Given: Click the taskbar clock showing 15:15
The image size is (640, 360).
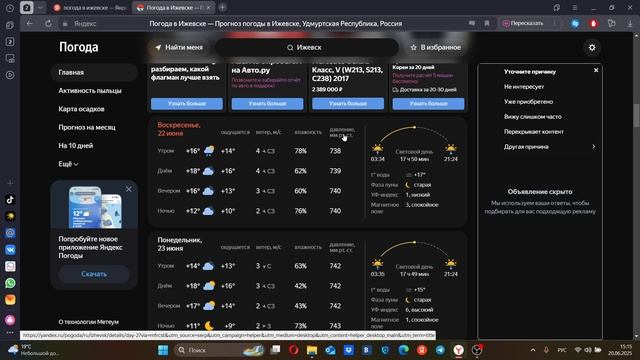Looking at the screenshot, I should click(620, 350).
